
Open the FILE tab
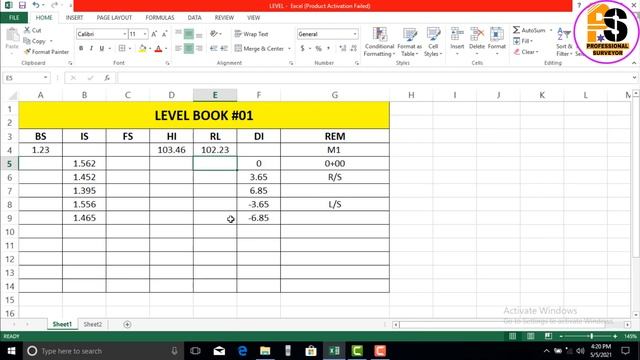[x=14, y=18]
